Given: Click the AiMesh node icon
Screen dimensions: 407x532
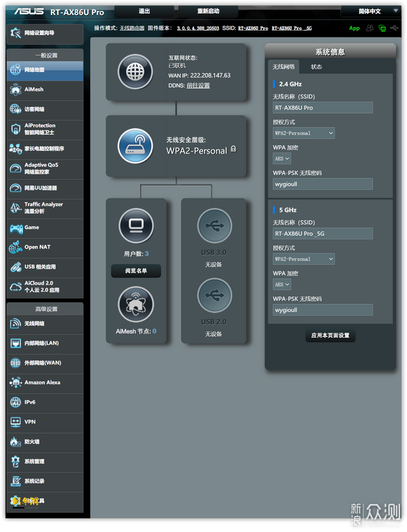Looking at the screenshot, I should click(x=135, y=304).
